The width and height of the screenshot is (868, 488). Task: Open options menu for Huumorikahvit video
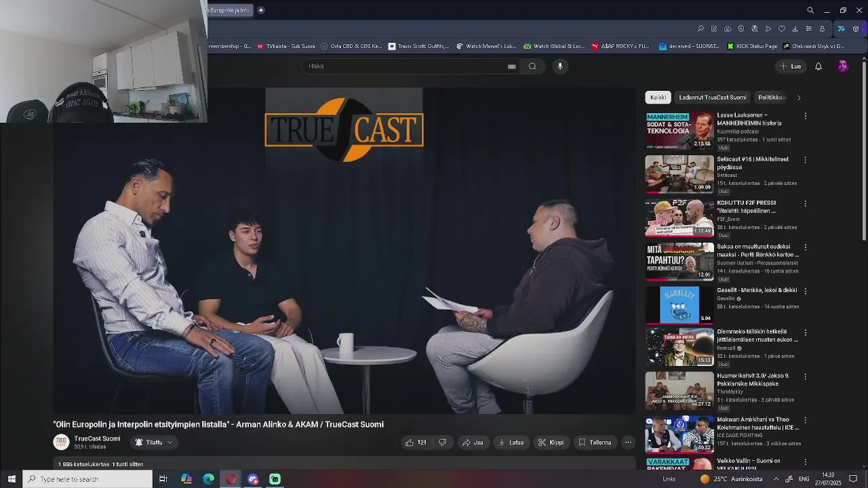[x=805, y=376]
